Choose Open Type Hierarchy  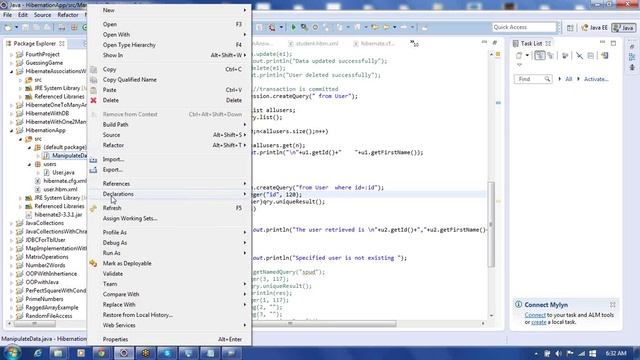tap(170, 45)
